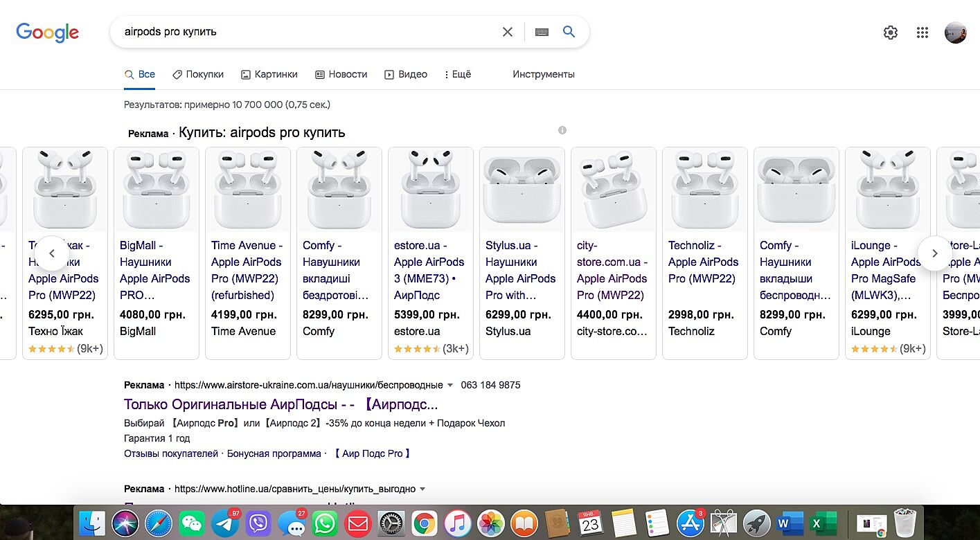Switch to the Картинки tab
980x540 pixels.
(x=269, y=74)
